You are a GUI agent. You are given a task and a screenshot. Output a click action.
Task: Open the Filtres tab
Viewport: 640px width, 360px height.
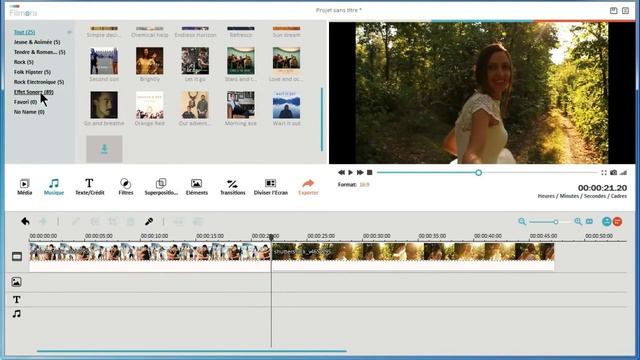point(126,187)
